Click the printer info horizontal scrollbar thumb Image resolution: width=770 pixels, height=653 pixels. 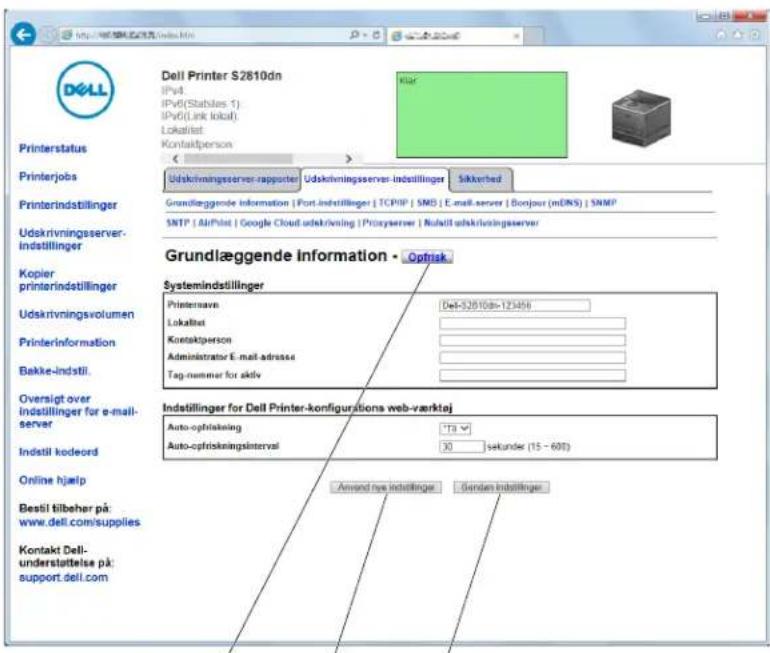point(238,159)
